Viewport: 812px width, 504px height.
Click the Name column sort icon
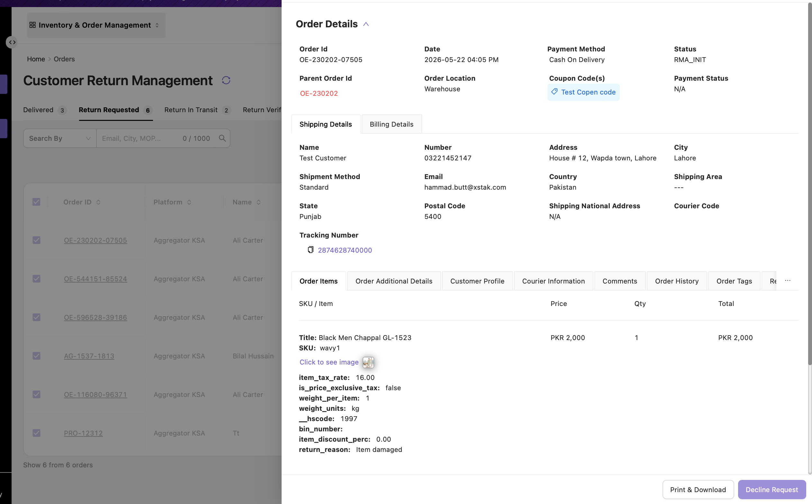258,202
